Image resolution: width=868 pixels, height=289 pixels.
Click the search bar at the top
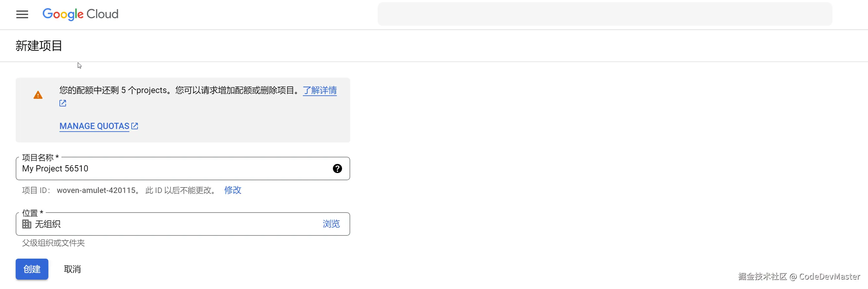pyautogui.click(x=604, y=14)
